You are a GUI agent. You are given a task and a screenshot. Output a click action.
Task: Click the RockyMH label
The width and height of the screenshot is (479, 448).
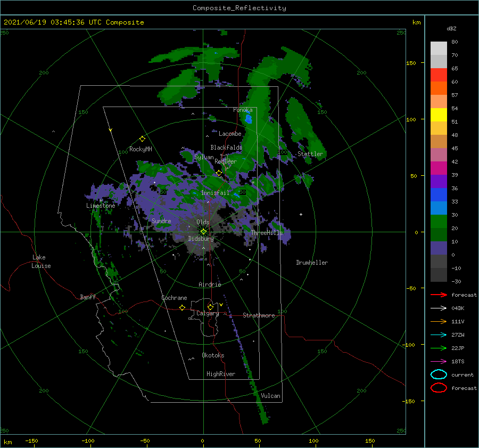pos(141,149)
